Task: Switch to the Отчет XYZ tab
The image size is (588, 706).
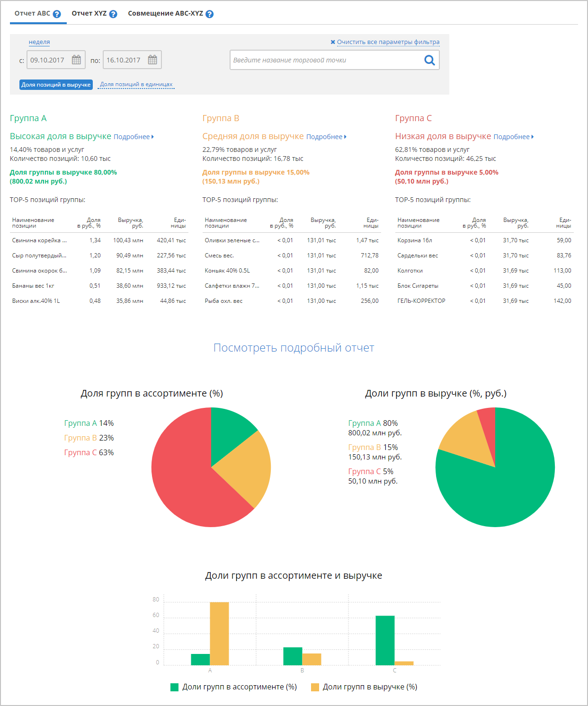Action: coord(89,14)
